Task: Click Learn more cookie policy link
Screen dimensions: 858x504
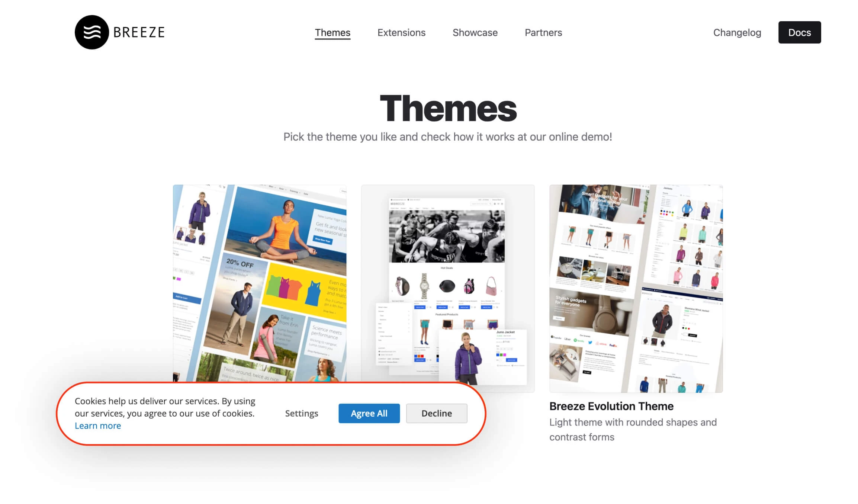Action: point(98,426)
